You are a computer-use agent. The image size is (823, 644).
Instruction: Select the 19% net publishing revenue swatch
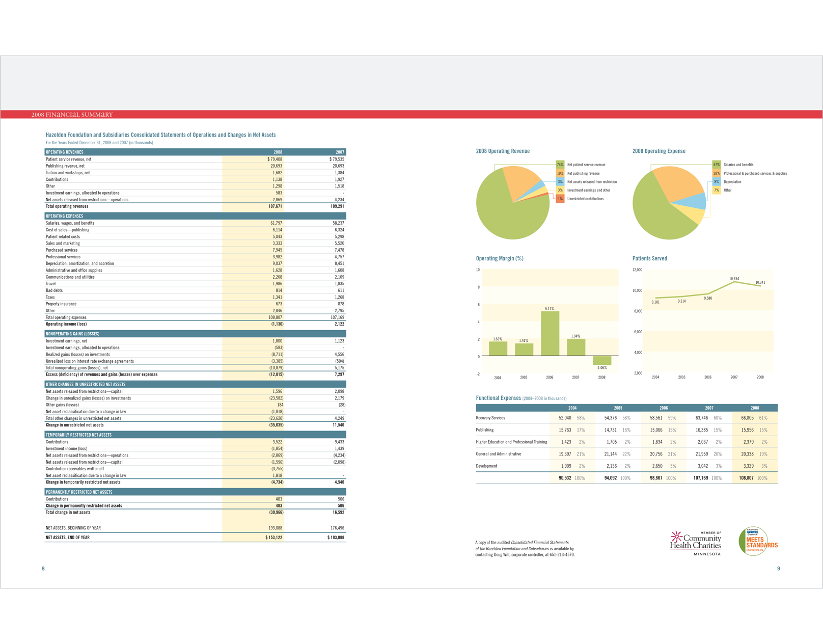[560, 173]
